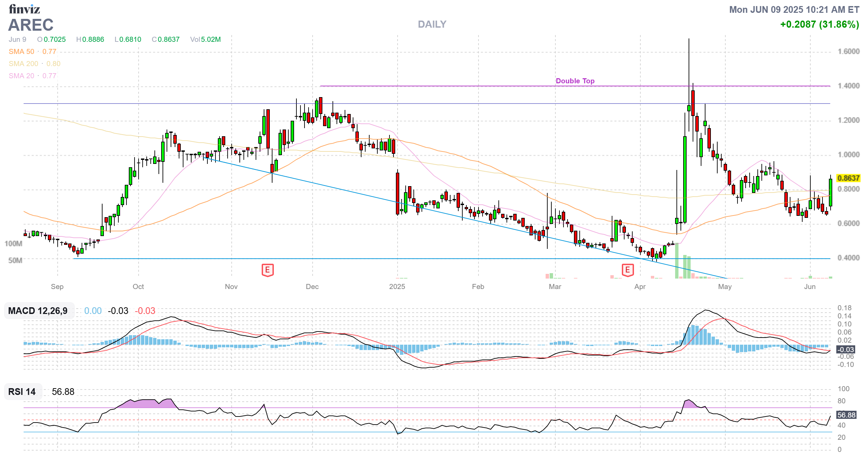Click the yellow 0.8637 price tag

[848, 178]
